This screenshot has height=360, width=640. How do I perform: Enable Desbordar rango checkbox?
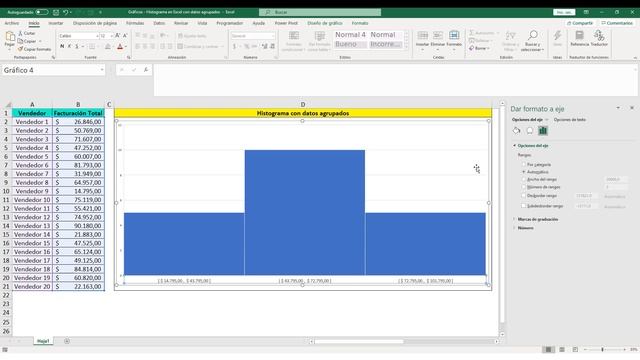[x=524, y=196]
